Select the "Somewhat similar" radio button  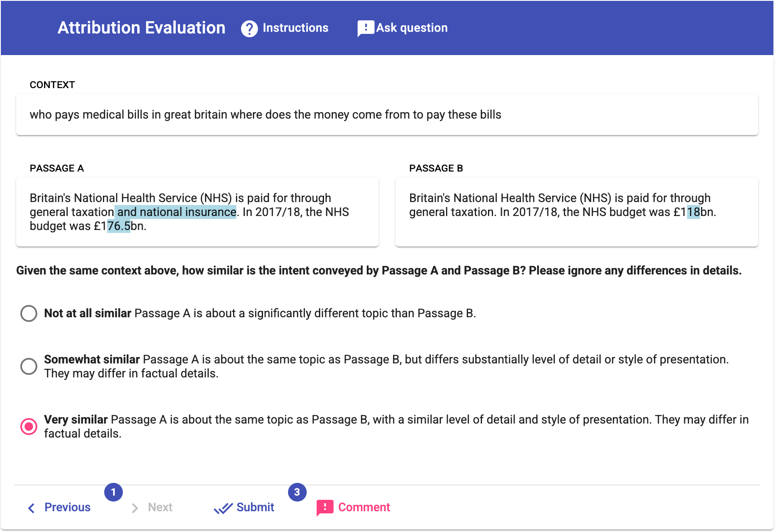click(29, 366)
